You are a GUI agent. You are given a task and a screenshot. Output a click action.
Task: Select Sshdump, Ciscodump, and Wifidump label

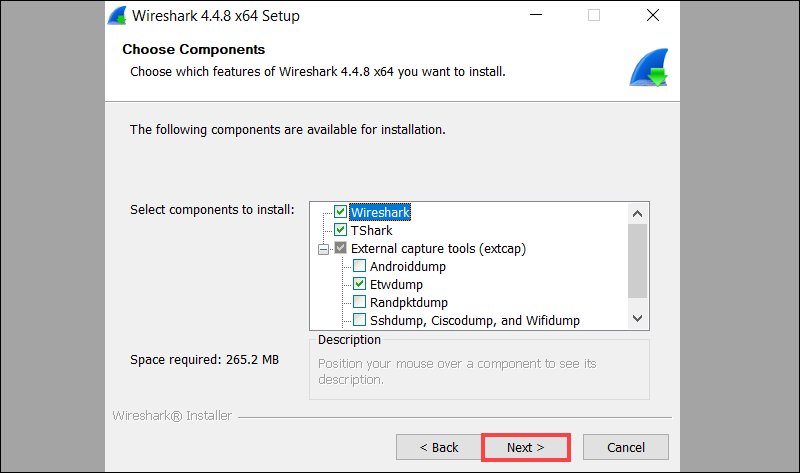coord(474,320)
